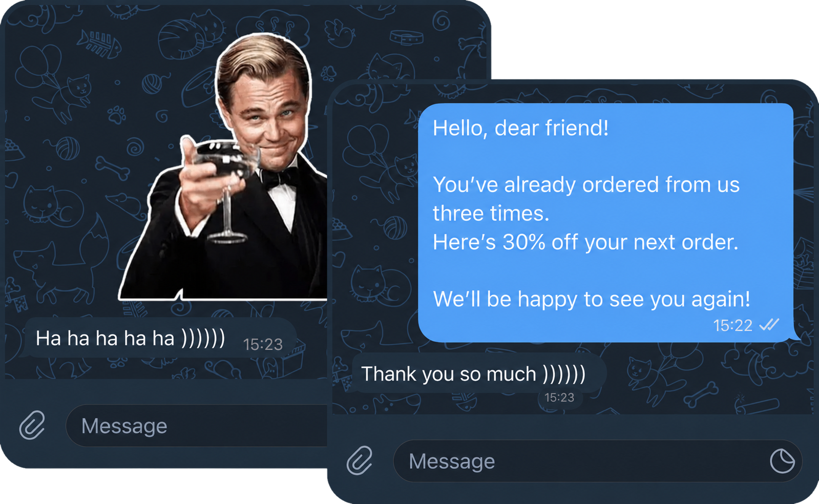Click the paperclip attach icon in left chat
This screenshot has height=504, width=819.
pyautogui.click(x=32, y=425)
